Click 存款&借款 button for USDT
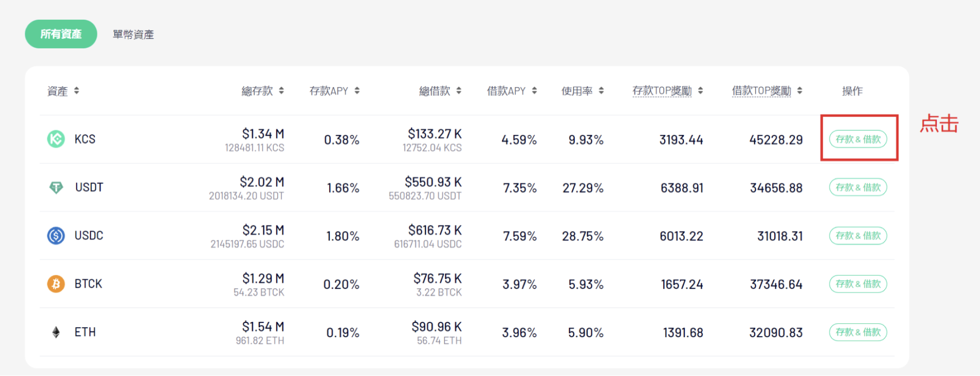Viewport: 980px width, 376px height. [x=858, y=187]
